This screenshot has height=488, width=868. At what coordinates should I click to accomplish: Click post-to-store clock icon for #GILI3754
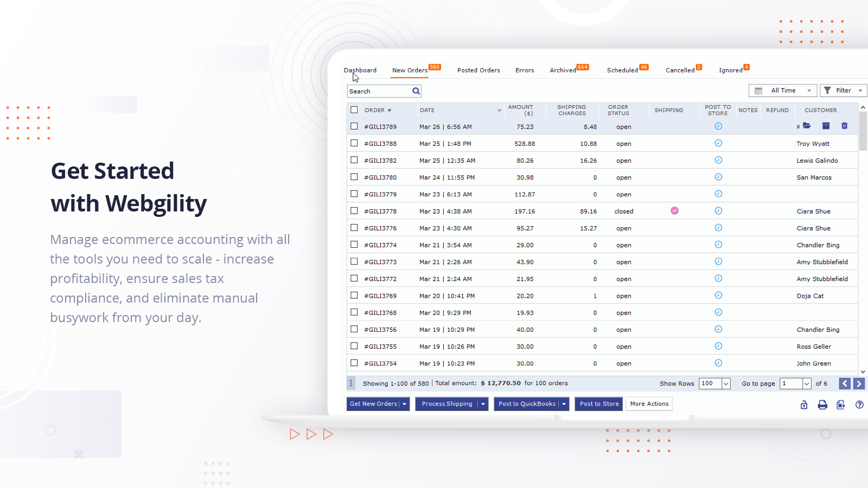click(718, 363)
